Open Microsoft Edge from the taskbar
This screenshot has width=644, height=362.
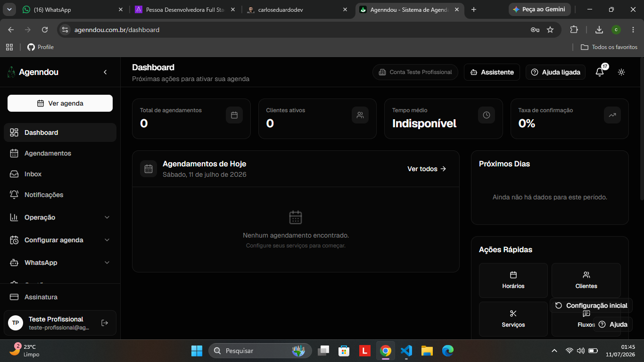(x=448, y=351)
